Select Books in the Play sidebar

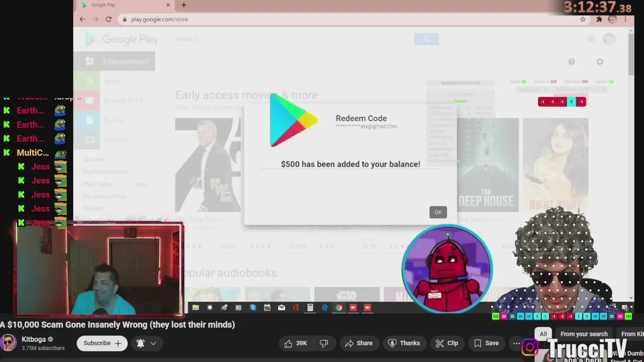point(114,120)
